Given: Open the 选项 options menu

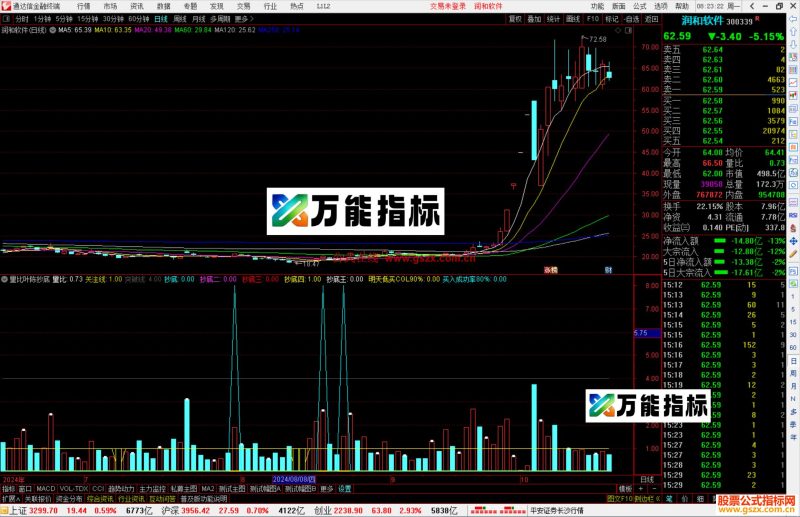Looking at the screenshot, I should (661, 6).
